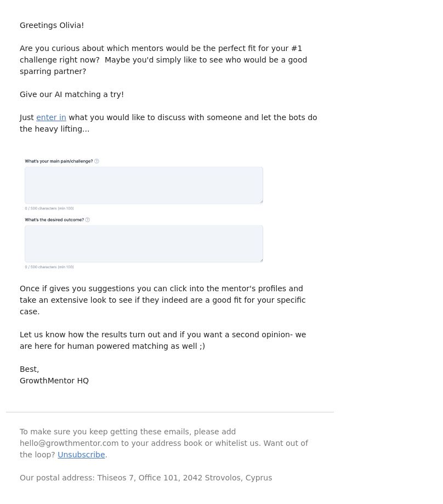Click character counter under main pain/challenge box

coord(49,208)
